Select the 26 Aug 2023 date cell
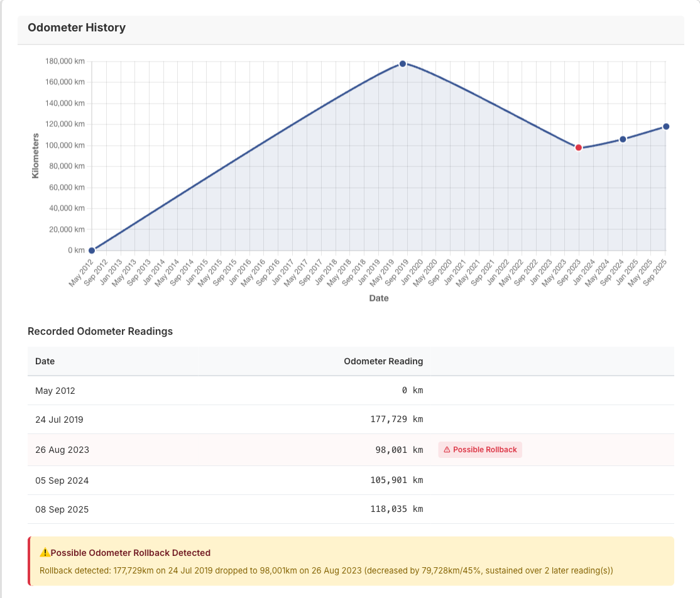 (x=62, y=450)
